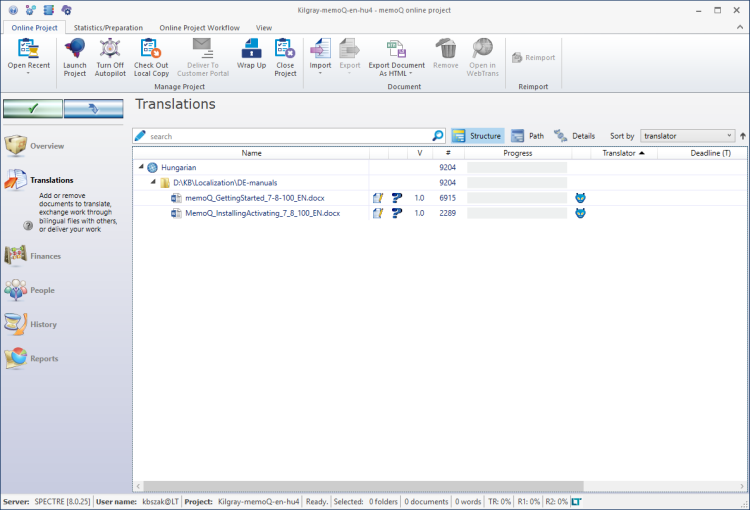The width and height of the screenshot is (750, 510).
Task: Open the Finances pane in sidebar
Action: tap(45, 256)
